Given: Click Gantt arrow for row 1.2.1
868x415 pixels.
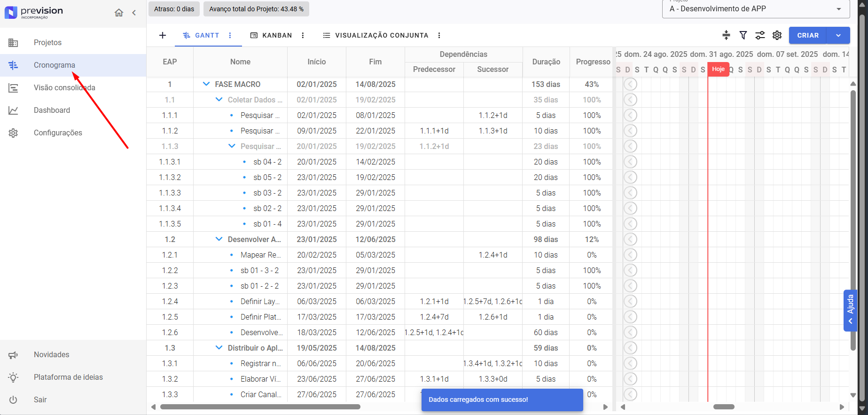Looking at the screenshot, I should (x=630, y=255).
